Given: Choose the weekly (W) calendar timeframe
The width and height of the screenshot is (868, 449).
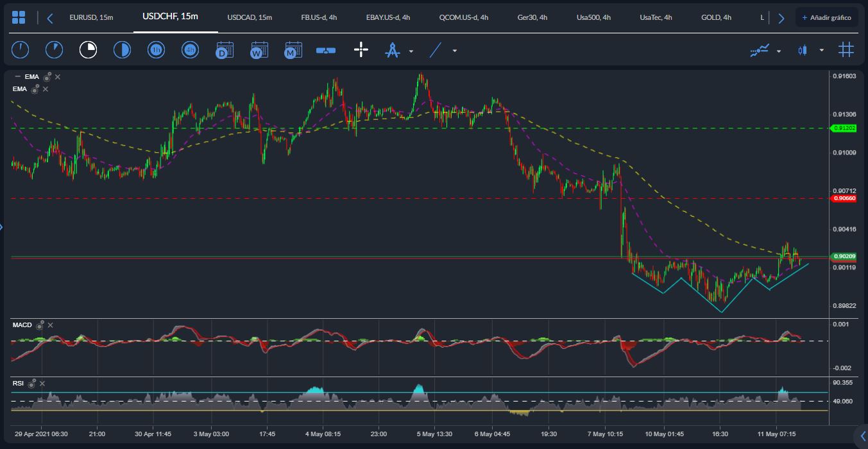Looking at the screenshot, I should (x=259, y=49).
